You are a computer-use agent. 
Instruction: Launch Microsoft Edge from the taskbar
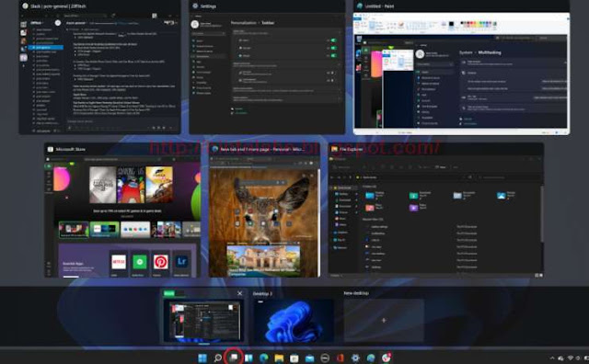coord(264,358)
